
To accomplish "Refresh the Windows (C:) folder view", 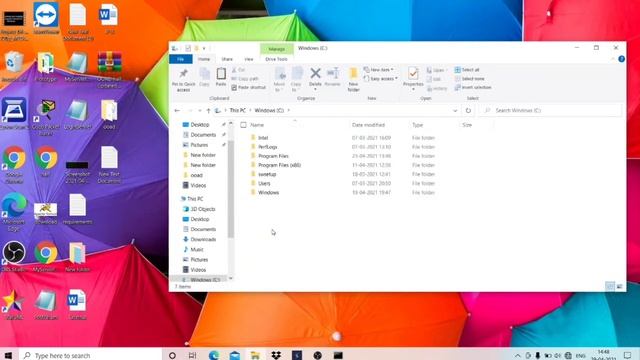I will click(468, 111).
